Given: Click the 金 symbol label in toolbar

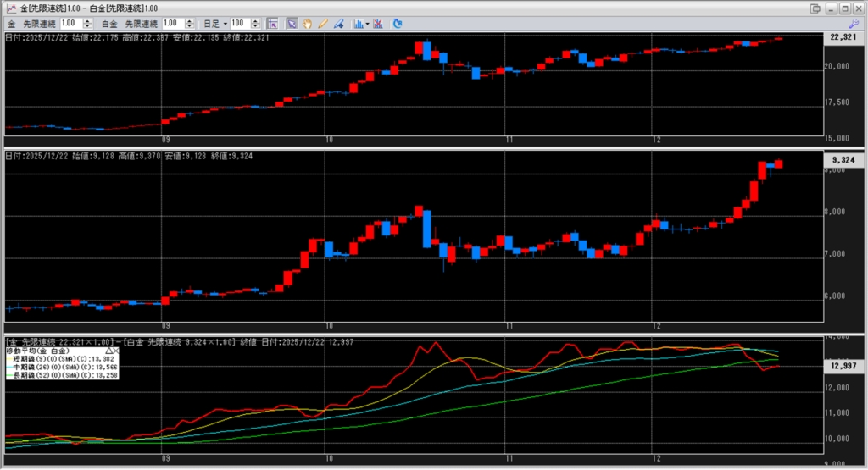Looking at the screenshot, I should (x=12, y=24).
